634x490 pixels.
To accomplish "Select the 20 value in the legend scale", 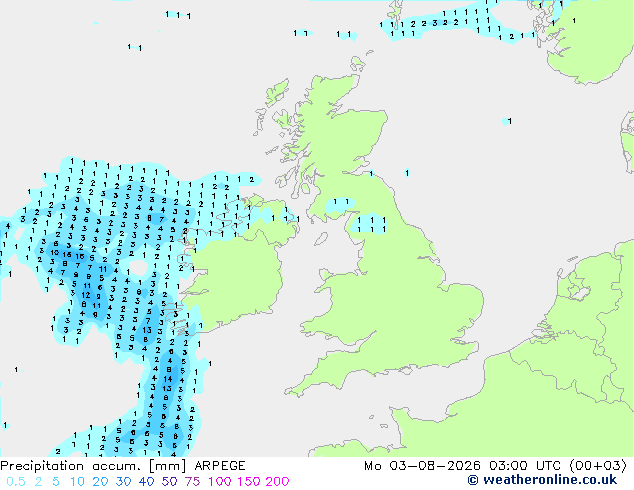I will click(x=100, y=482).
